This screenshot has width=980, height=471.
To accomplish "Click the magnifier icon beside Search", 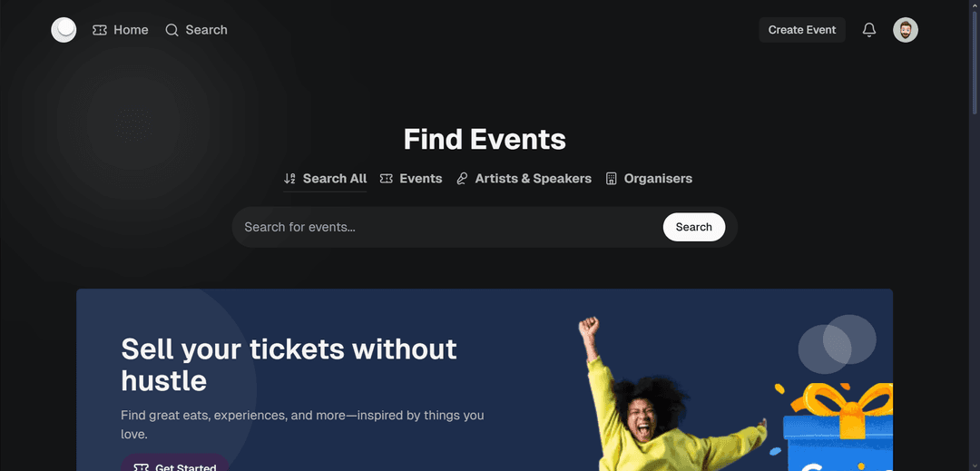I will pyautogui.click(x=171, y=30).
